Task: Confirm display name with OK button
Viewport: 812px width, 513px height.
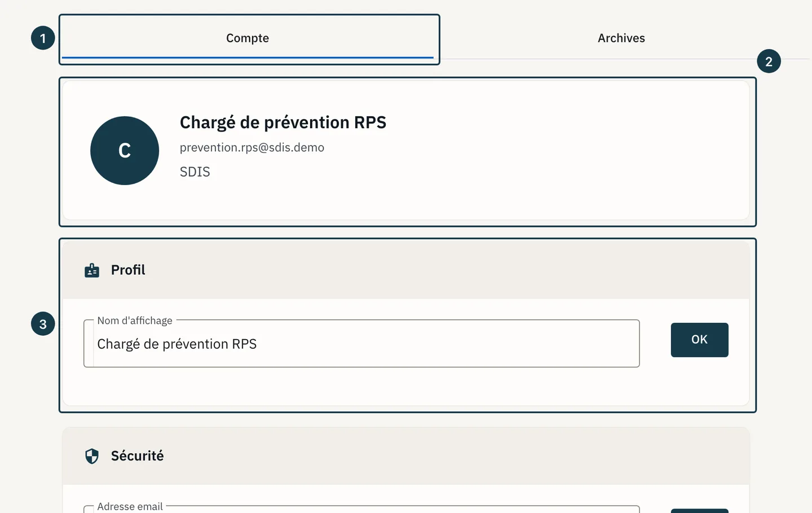Action: [699, 340]
